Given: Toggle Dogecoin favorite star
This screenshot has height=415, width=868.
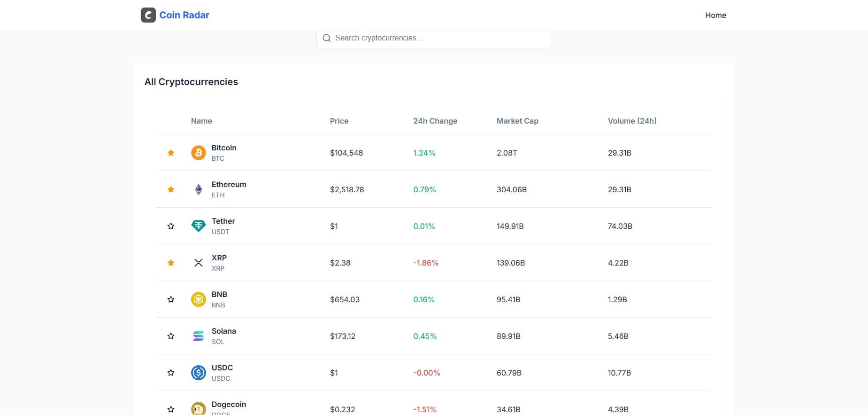Looking at the screenshot, I should (x=171, y=409).
